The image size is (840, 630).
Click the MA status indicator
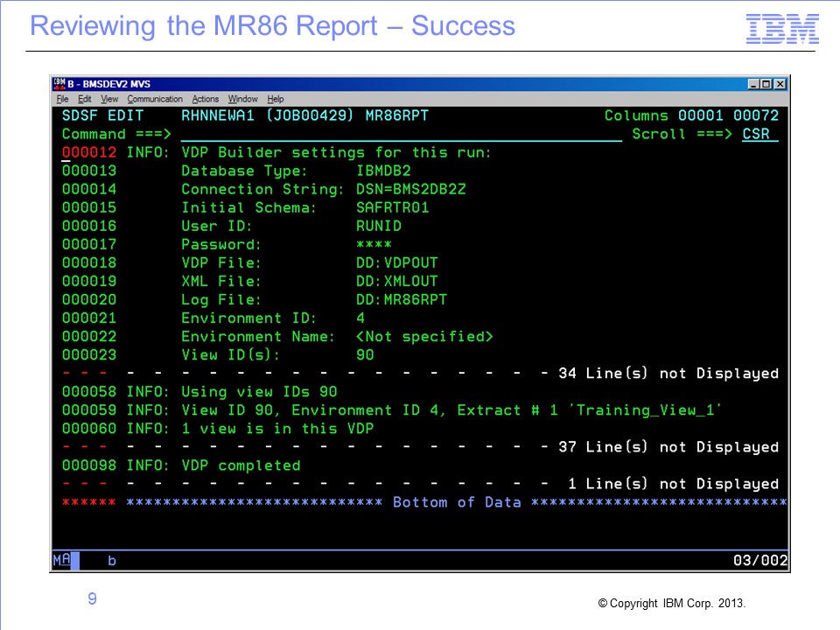pyautogui.click(x=61, y=560)
